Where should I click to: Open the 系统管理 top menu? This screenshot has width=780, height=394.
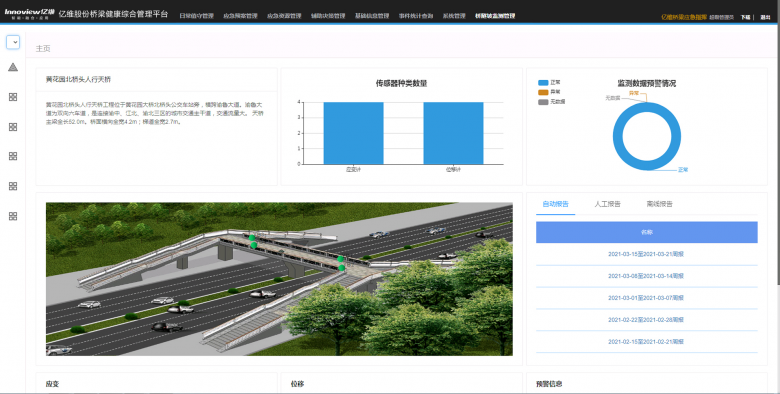click(454, 16)
